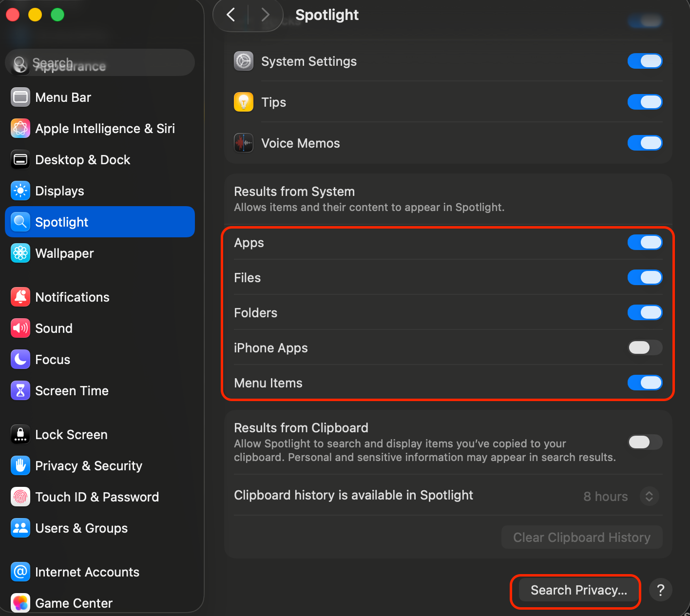Viewport: 690px width, 616px height.
Task: Click the Focus moon icon
Action: [x=20, y=360]
